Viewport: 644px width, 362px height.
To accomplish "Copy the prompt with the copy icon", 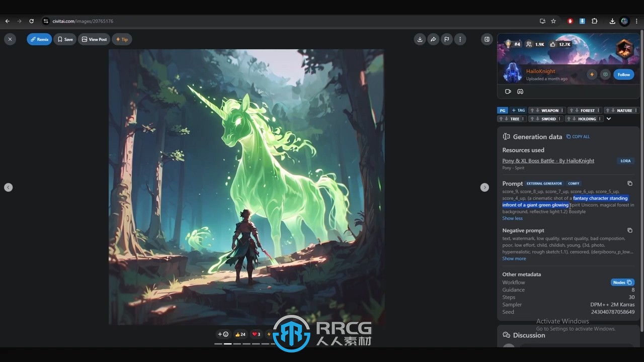I will (629, 184).
